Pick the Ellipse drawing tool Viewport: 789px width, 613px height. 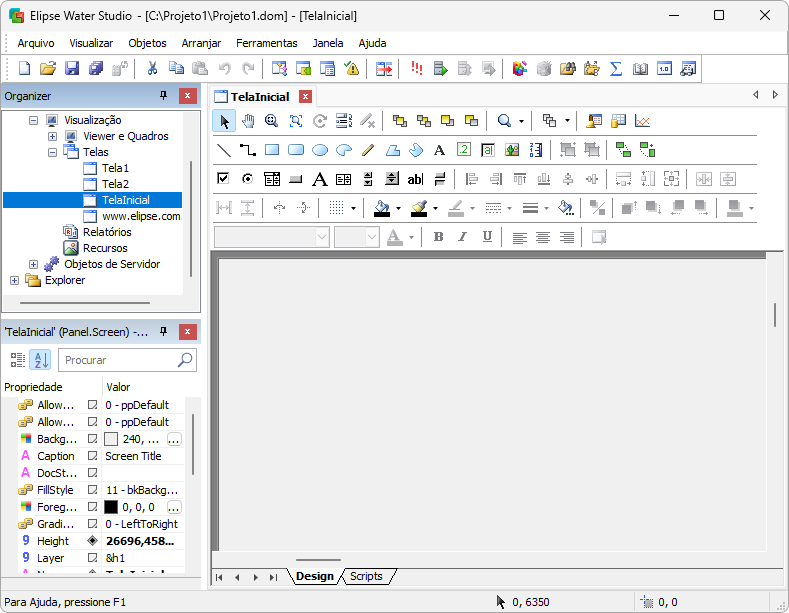pos(320,150)
